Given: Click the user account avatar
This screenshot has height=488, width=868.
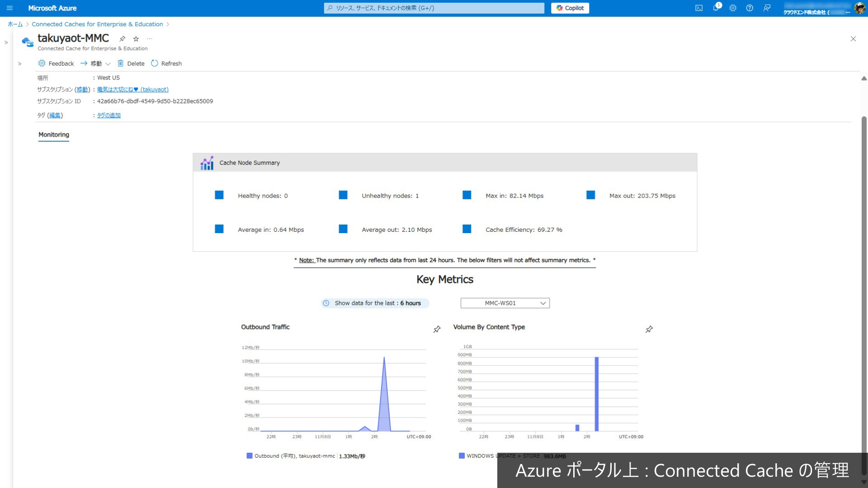Looking at the screenshot, I should [x=860, y=8].
